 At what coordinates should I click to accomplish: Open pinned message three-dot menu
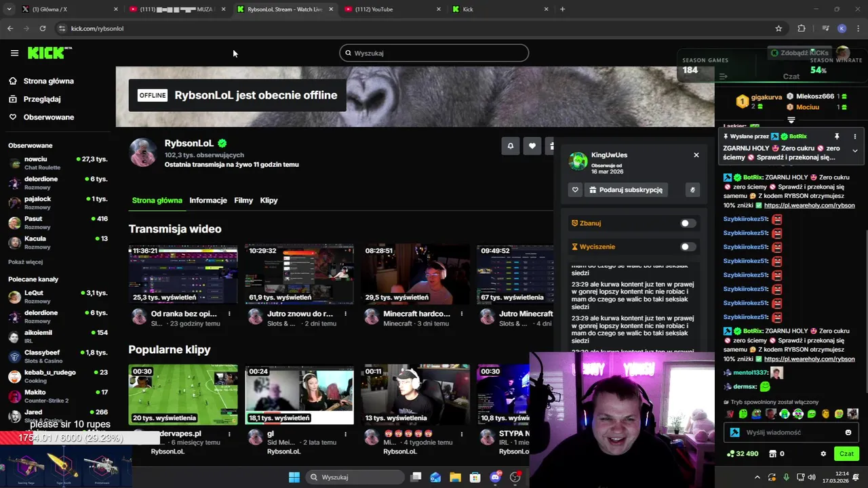[854, 136]
